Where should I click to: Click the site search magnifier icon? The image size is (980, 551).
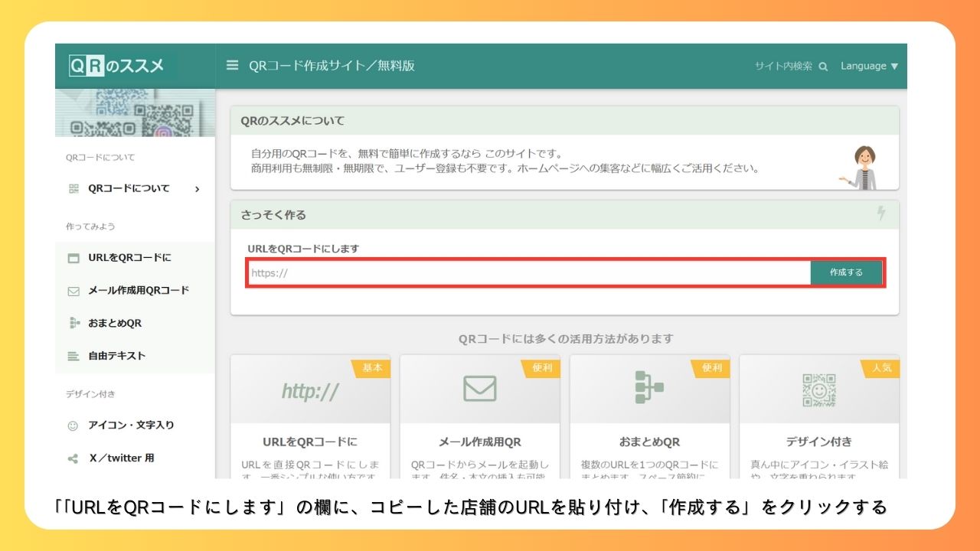pyautogui.click(x=823, y=67)
